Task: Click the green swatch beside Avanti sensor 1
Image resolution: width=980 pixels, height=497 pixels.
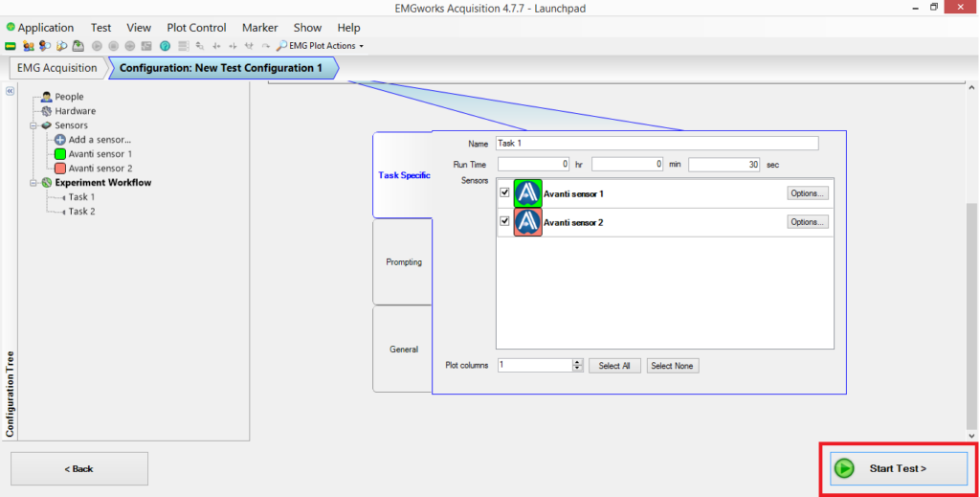Action: [x=60, y=154]
